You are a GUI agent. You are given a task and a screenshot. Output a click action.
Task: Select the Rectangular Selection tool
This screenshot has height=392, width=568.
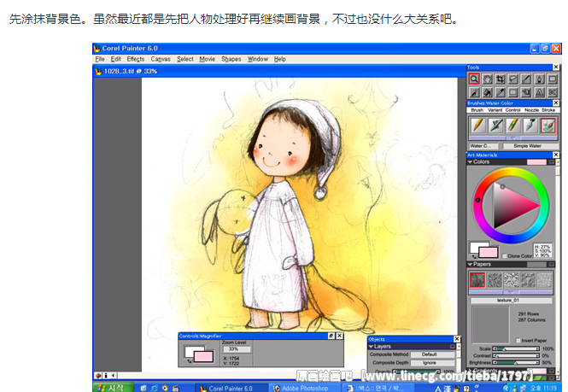click(513, 92)
